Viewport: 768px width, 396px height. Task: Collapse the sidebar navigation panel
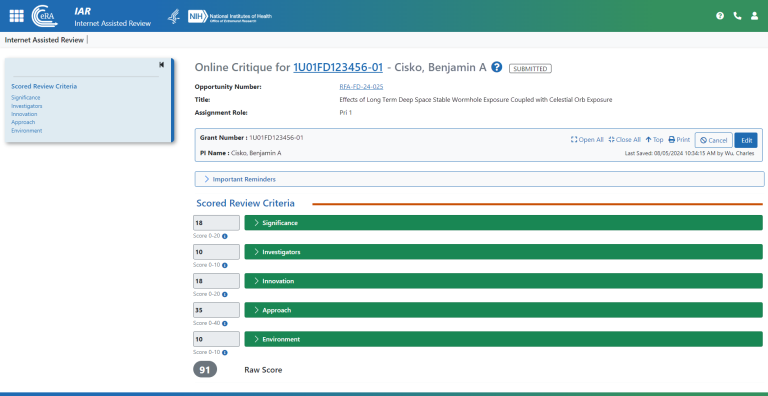162,65
